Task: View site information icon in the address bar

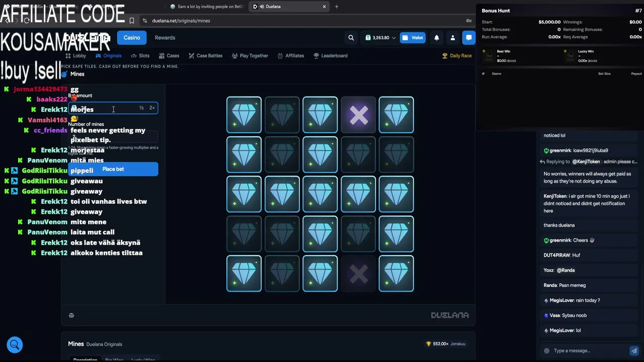Action: click(145, 21)
